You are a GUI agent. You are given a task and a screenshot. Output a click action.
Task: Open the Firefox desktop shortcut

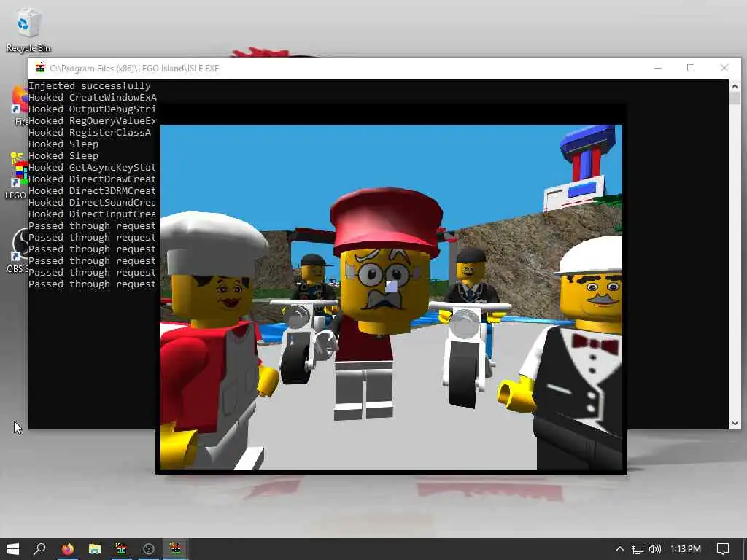(x=18, y=106)
